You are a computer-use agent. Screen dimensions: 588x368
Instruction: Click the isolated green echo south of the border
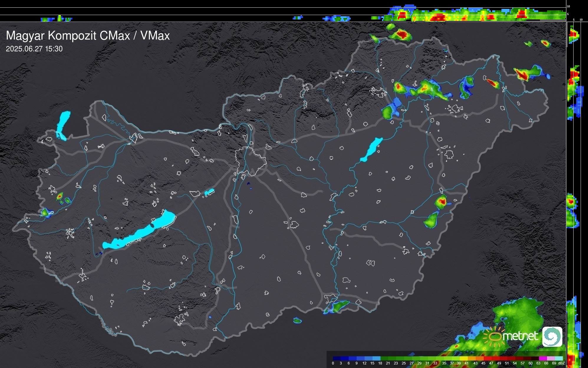pos(297,320)
